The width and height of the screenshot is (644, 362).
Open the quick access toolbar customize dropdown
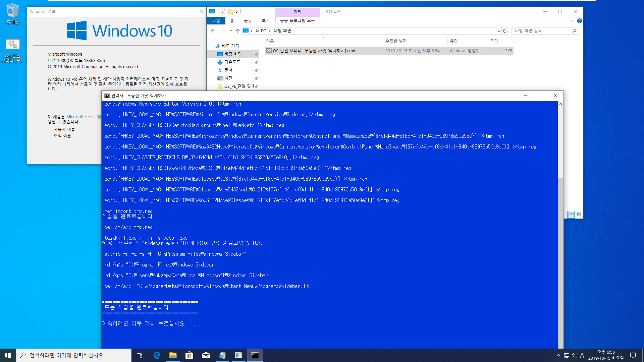click(x=237, y=12)
